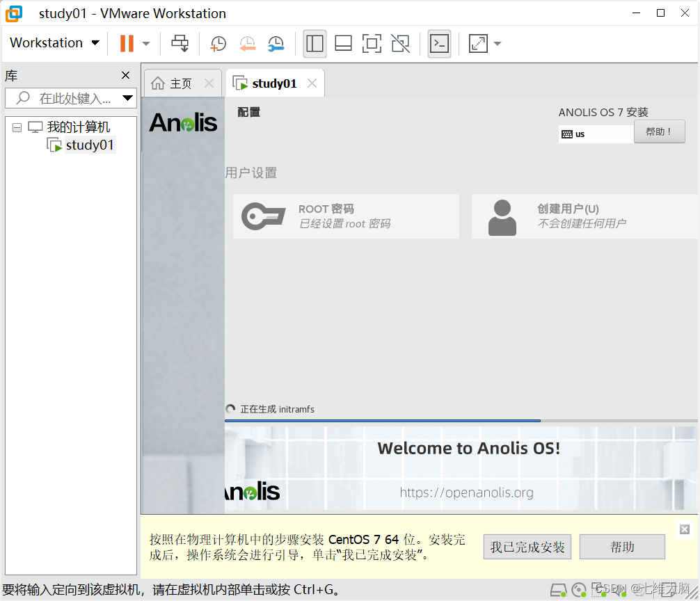Switch to Unity mode
Image resolution: width=700 pixels, height=601 pixels.
coord(400,43)
